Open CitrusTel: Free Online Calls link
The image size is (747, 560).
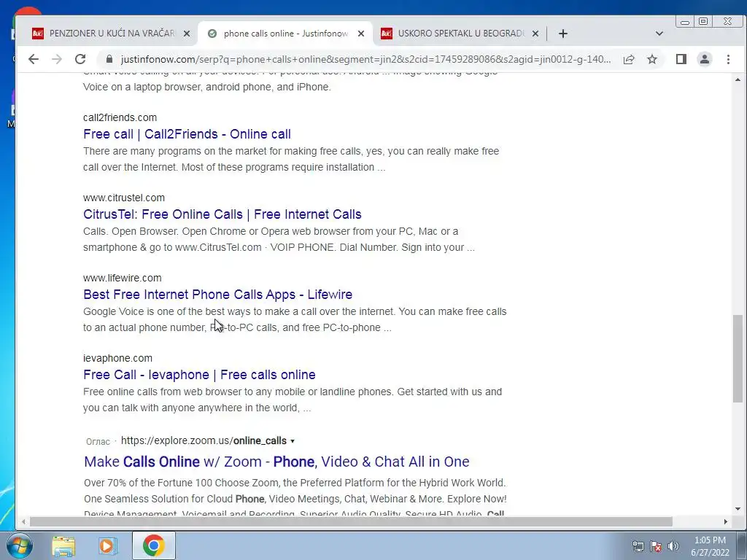222,214
